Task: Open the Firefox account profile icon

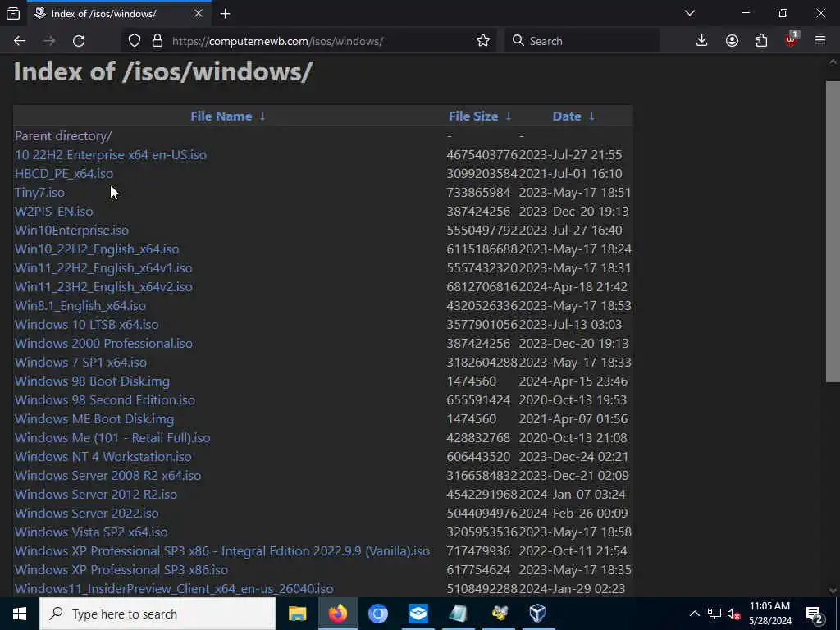Action: coord(732,41)
